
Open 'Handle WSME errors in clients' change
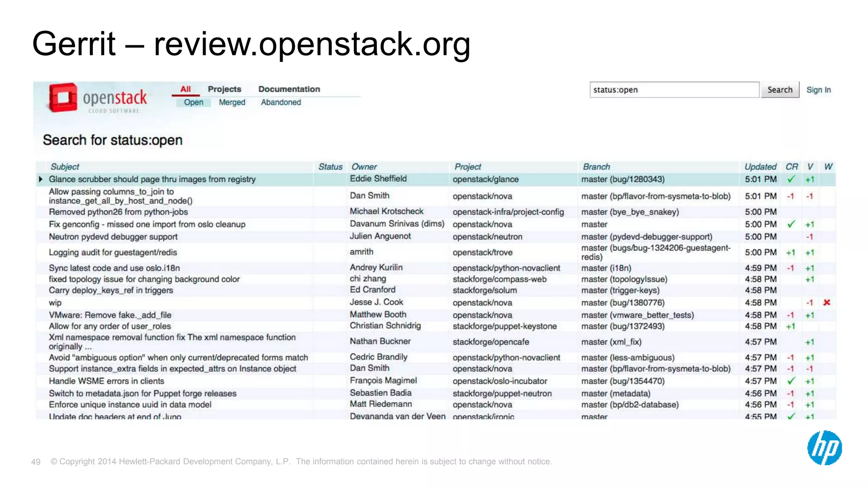pyautogui.click(x=106, y=381)
